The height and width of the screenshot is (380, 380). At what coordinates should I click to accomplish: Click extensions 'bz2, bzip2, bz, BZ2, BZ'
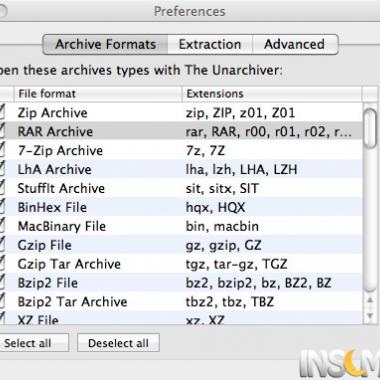point(258,283)
